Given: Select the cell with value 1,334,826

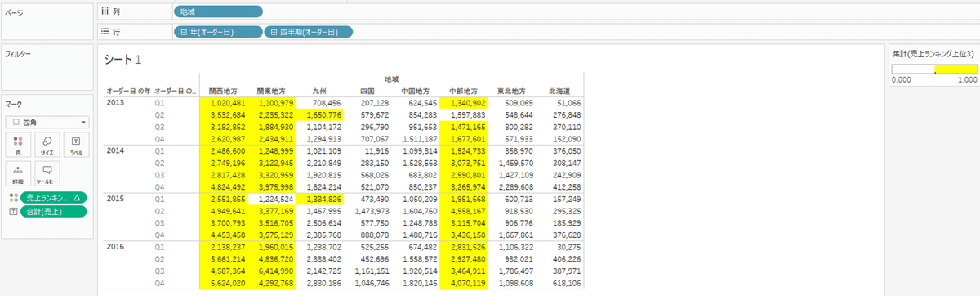Looking at the screenshot, I should 318,200.
